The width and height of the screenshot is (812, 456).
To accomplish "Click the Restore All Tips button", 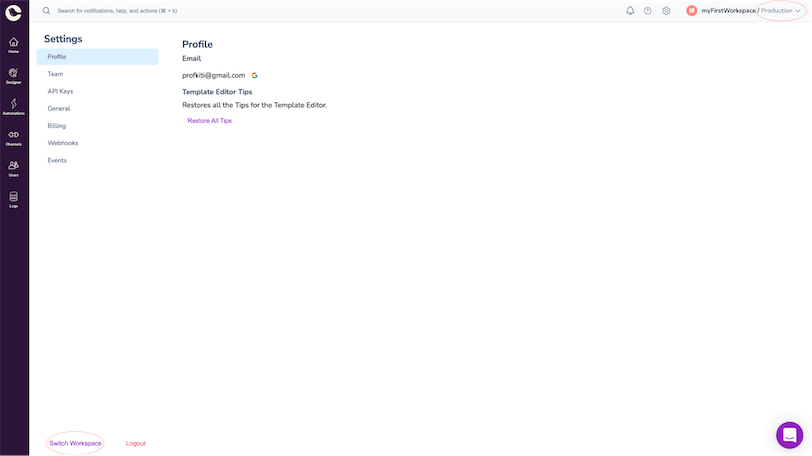I will [209, 121].
